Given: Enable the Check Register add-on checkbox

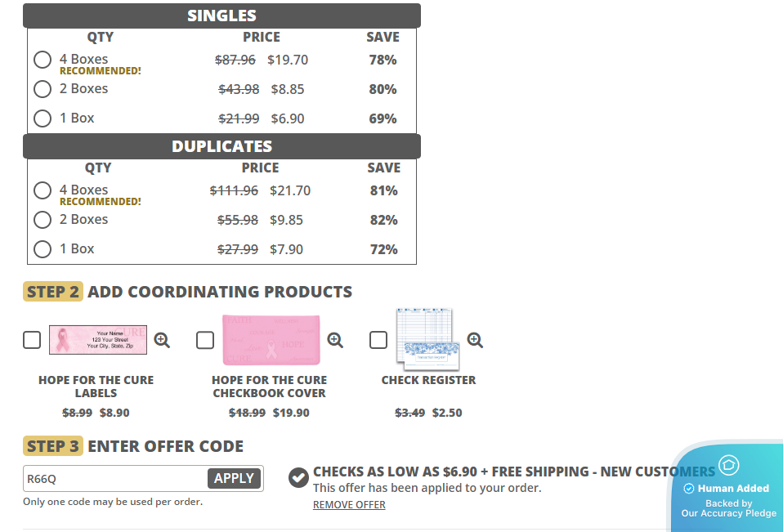Looking at the screenshot, I should click(x=378, y=340).
